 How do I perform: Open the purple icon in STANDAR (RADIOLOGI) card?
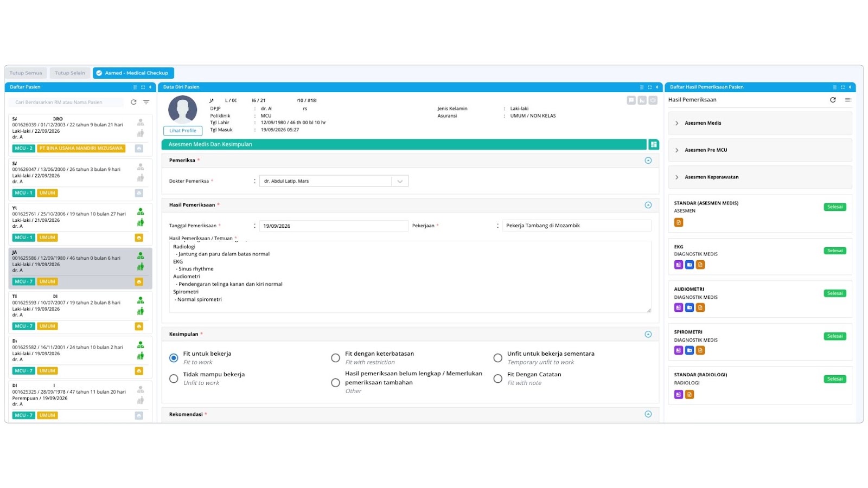679,394
